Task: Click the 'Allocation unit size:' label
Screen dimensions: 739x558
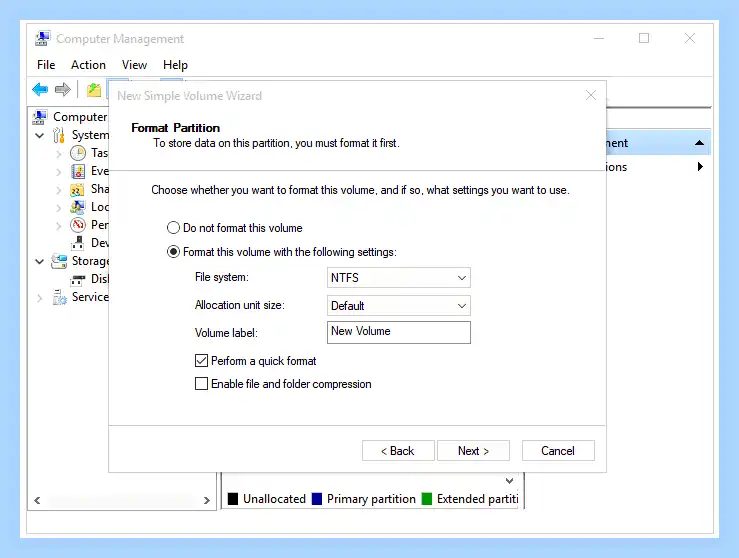Action: coord(239,305)
